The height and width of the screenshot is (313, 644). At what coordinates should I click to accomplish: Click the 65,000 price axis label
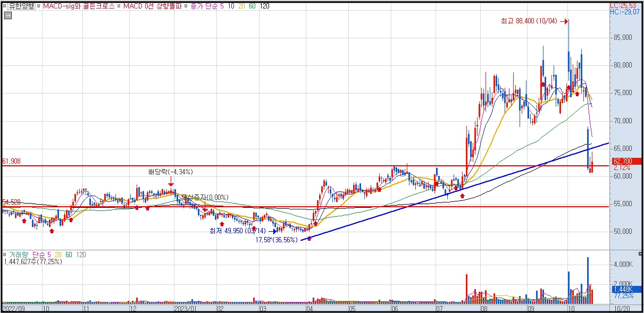[622, 148]
